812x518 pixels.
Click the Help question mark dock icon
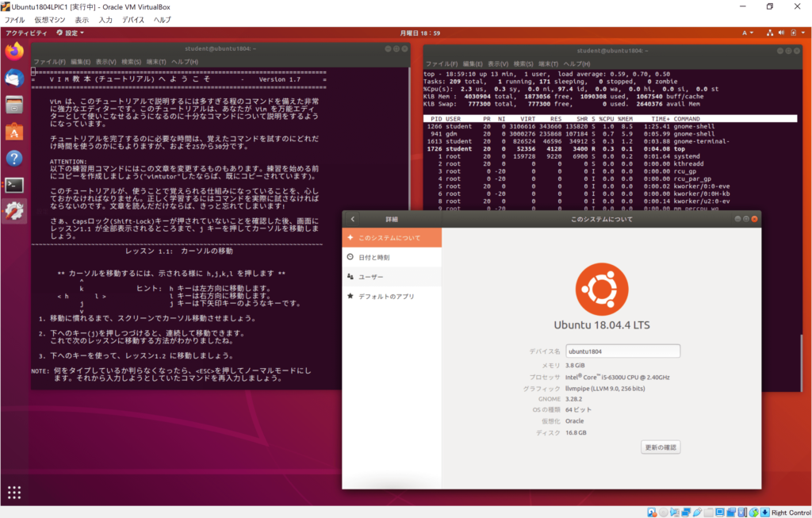[14, 158]
